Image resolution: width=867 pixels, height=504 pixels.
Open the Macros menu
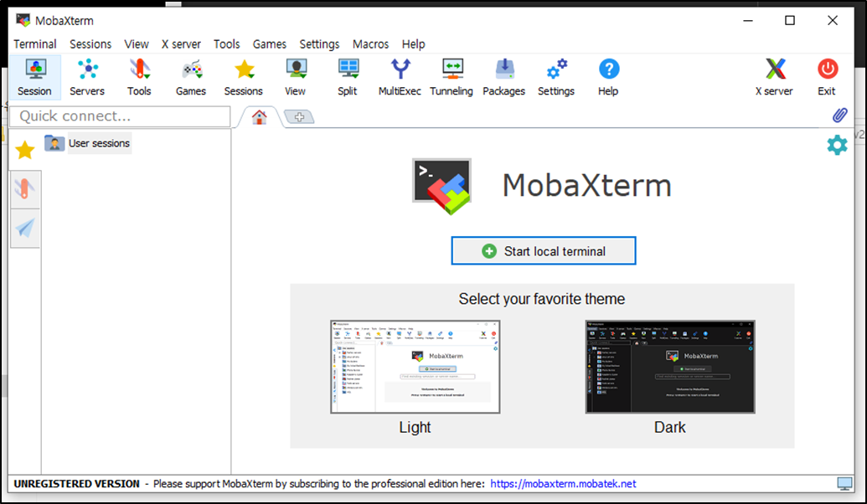pos(370,44)
